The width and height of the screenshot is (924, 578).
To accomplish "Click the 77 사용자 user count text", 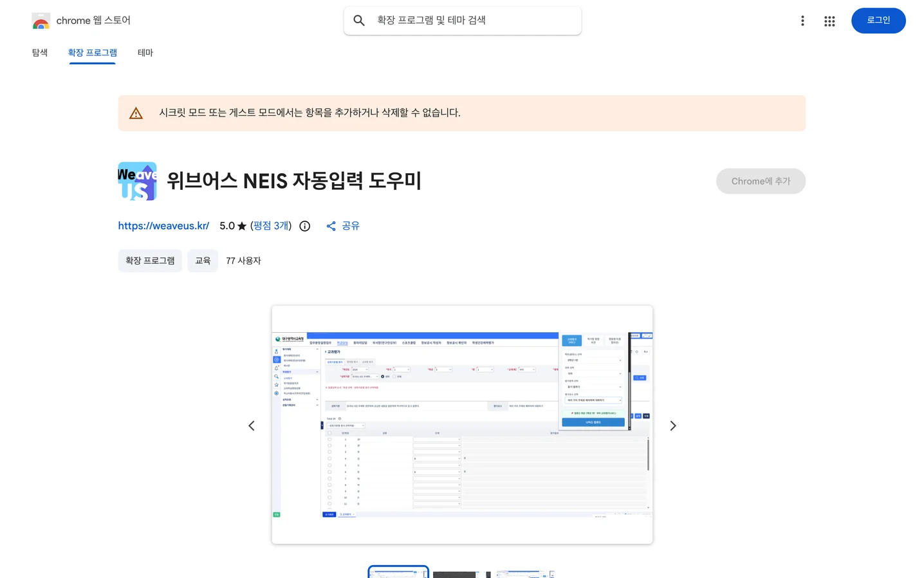I will pos(243,261).
